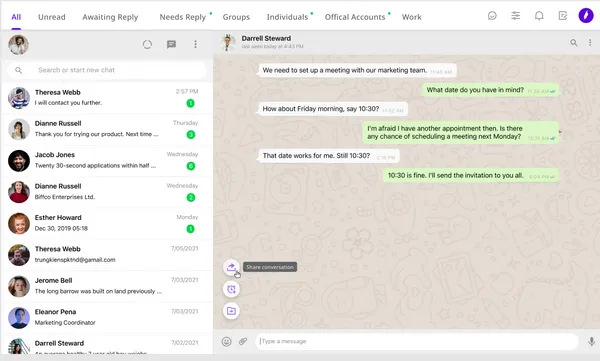
Task: Click the magnifier icon in chat search box
Action: (x=18, y=70)
